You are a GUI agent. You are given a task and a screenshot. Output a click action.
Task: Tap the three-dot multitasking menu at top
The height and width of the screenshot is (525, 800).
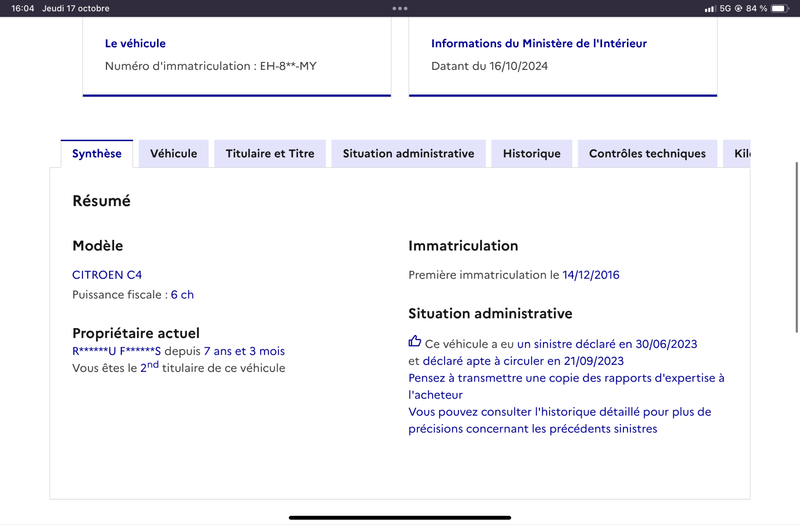point(400,8)
